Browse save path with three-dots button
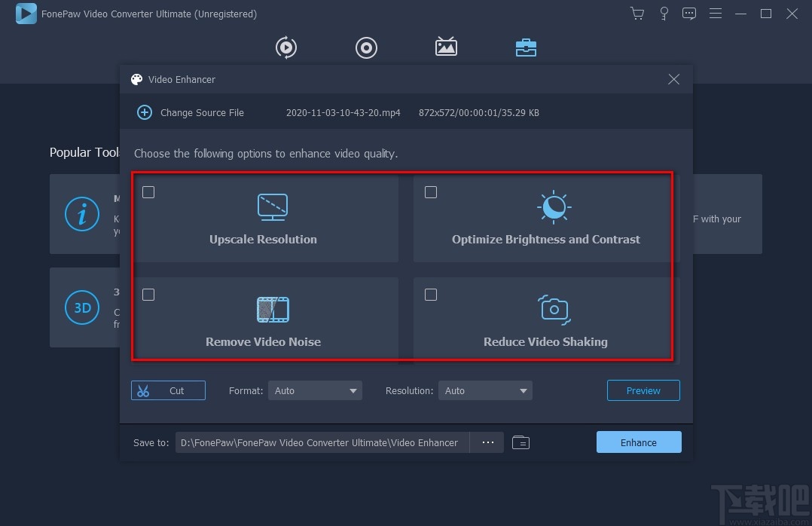The height and width of the screenshot is (526, 812). click(488, 442)
